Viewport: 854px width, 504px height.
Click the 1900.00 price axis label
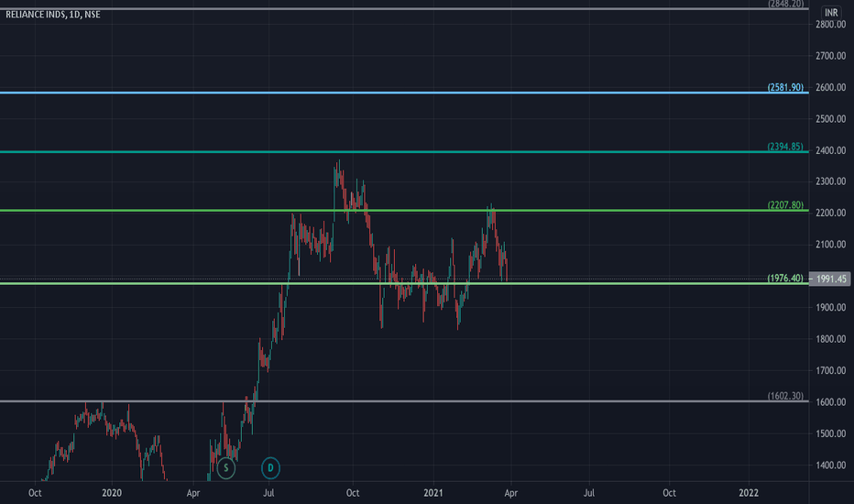click(830, 307)
